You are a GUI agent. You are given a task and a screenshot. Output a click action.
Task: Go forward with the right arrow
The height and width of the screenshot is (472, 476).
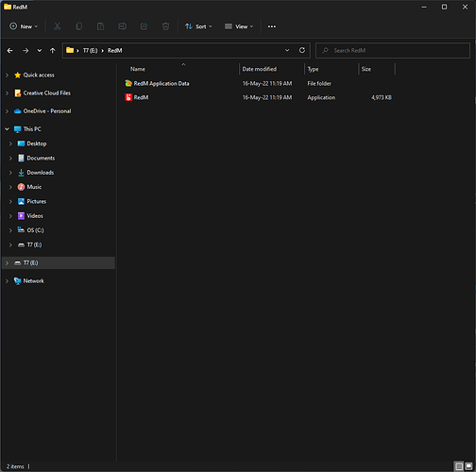pos(25,50)
